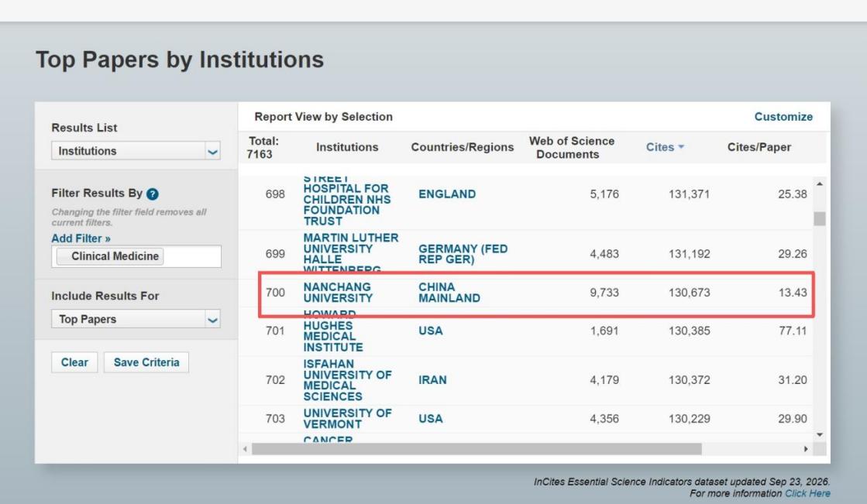Click the Save Criteria button
Image resolution: width=867 pixels, height=504 pixels.
146,362
